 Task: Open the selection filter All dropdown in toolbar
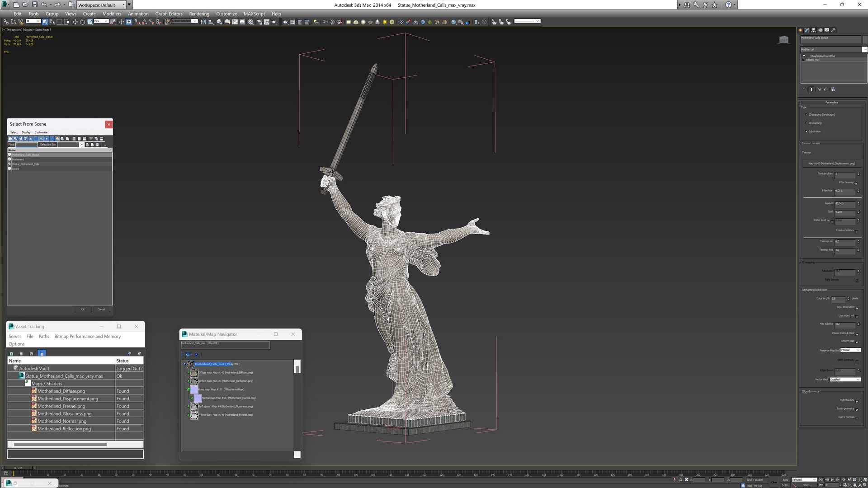(33, 21)
